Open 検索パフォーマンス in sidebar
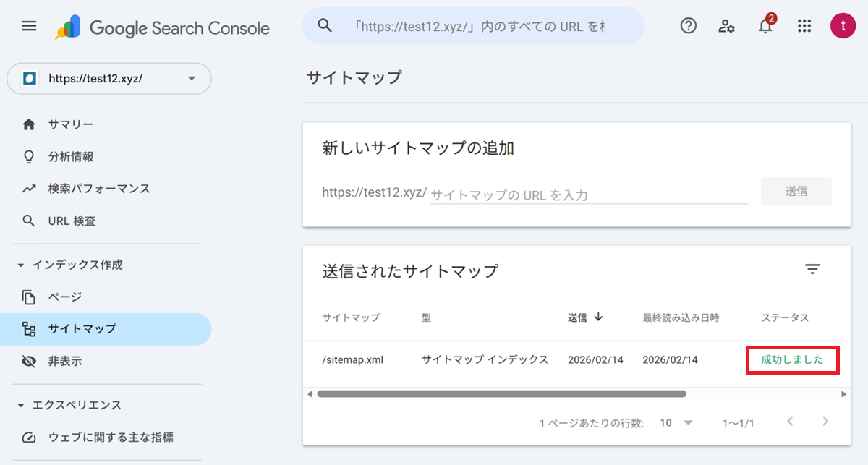The image size is (868, 465). coord(98,189)
